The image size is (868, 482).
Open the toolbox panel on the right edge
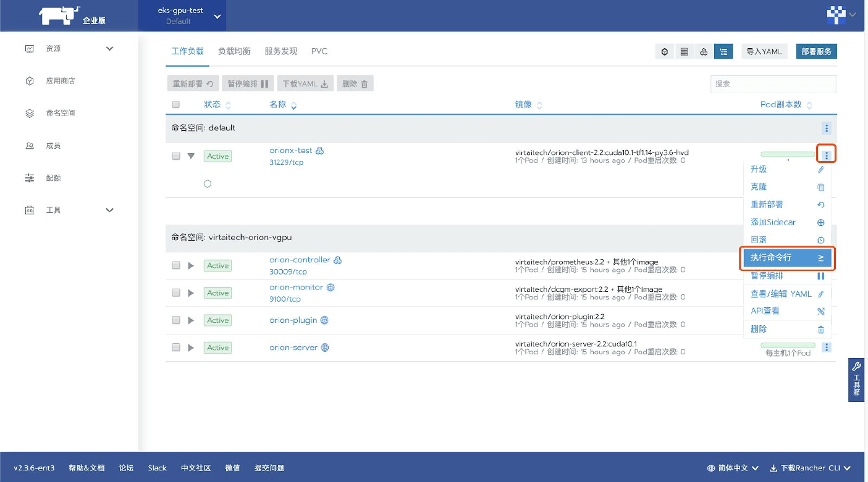point(856,379)
